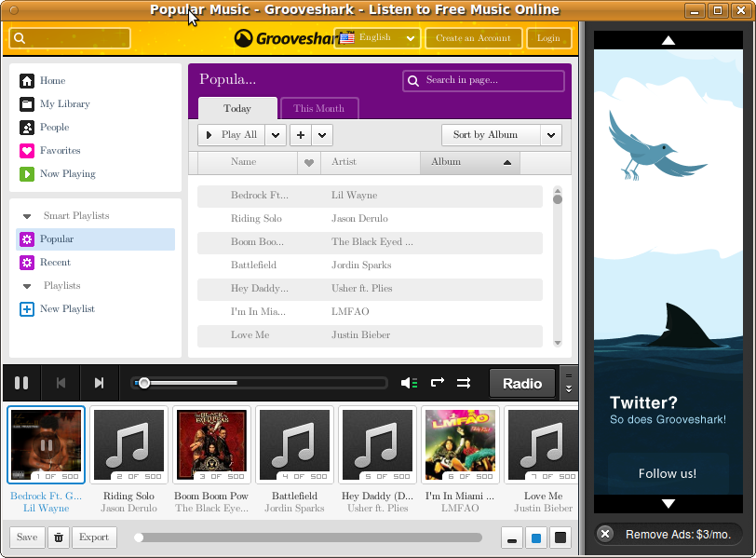
Task: Collapse the Smart Playlists section
Action: (x=27, y=216)
